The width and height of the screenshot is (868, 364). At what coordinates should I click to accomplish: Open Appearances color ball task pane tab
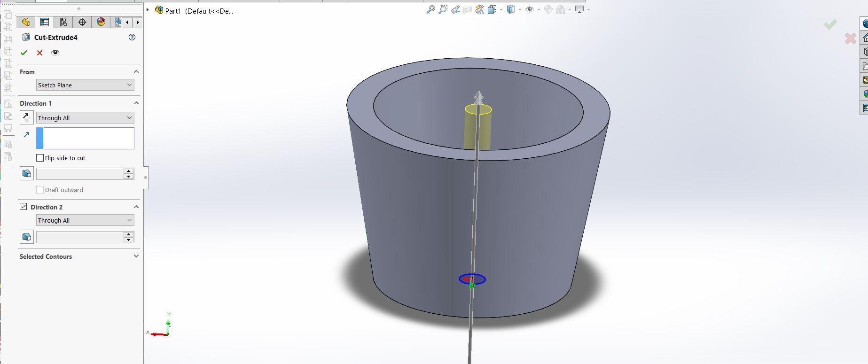(865, 94)
